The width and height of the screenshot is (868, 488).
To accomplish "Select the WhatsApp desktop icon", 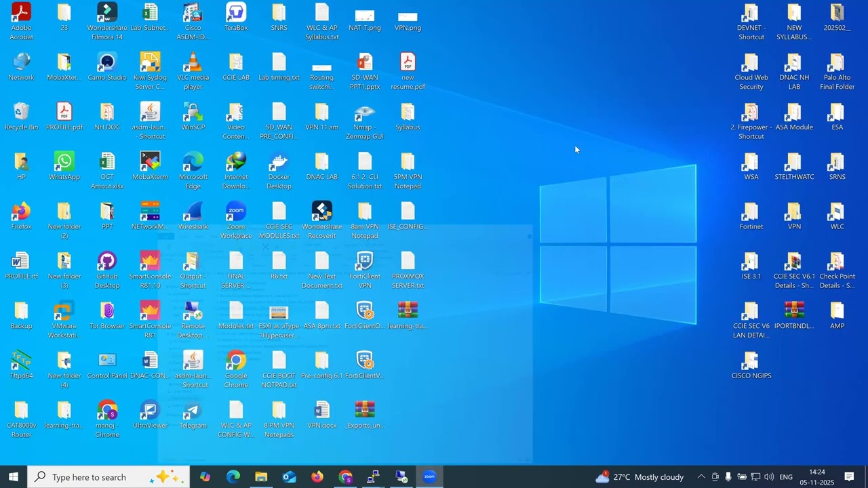I will point(64,166).
